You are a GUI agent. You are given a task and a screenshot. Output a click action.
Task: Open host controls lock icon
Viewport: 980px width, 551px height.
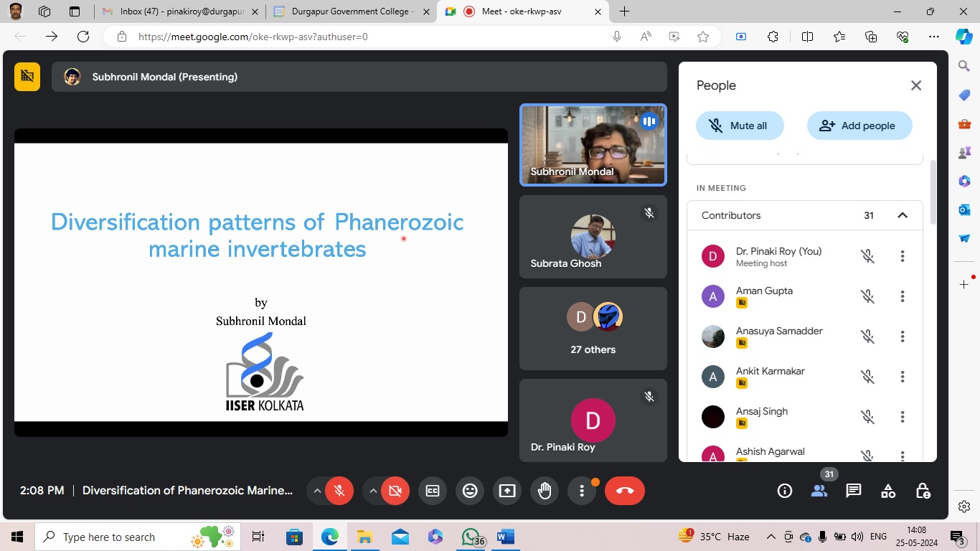pos(923,491)
